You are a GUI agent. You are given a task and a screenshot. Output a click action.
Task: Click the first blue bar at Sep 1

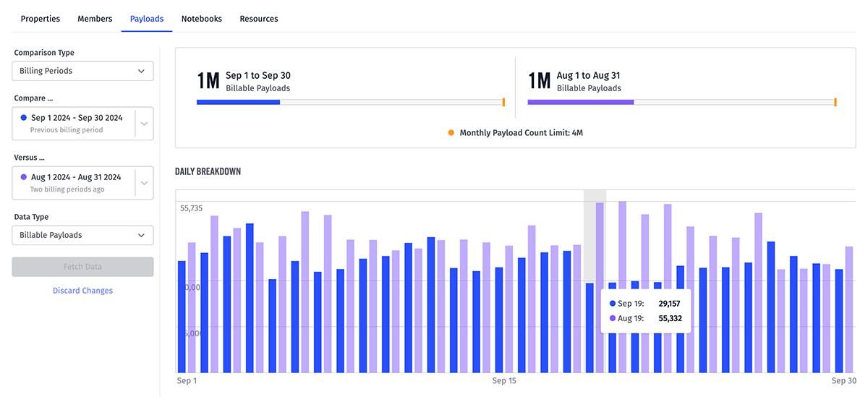click(x=182, y=317)
